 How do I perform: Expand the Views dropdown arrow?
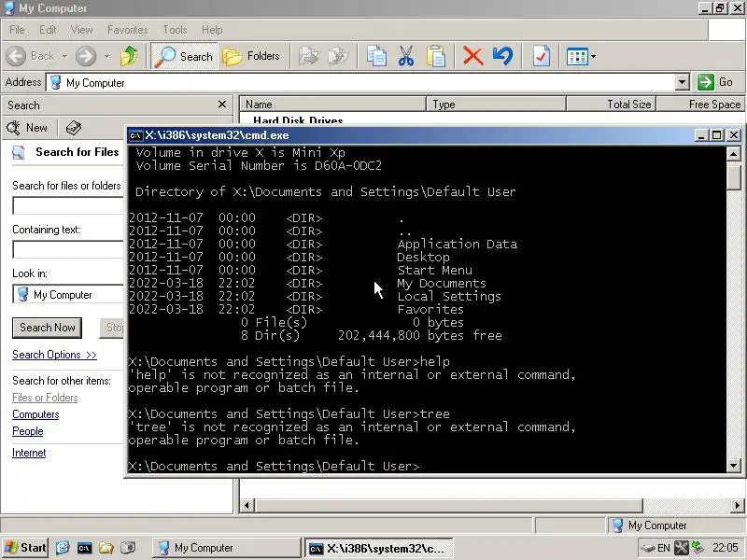(x=593, y=56)
